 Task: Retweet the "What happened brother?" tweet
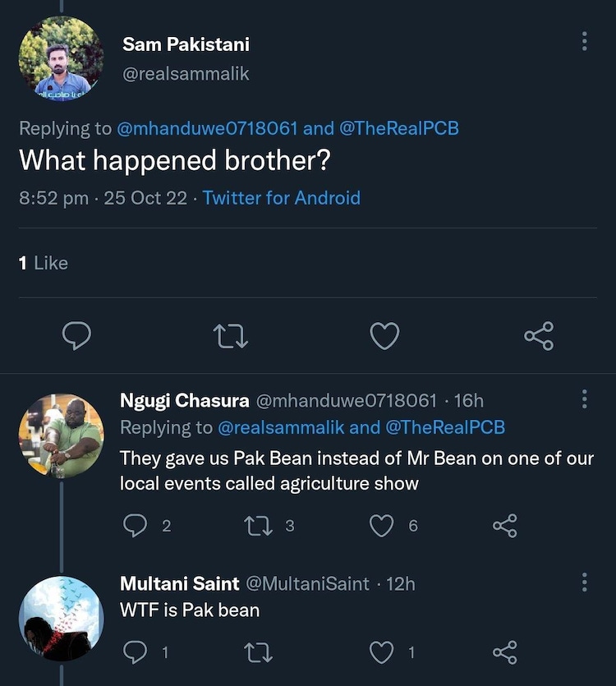230,335
